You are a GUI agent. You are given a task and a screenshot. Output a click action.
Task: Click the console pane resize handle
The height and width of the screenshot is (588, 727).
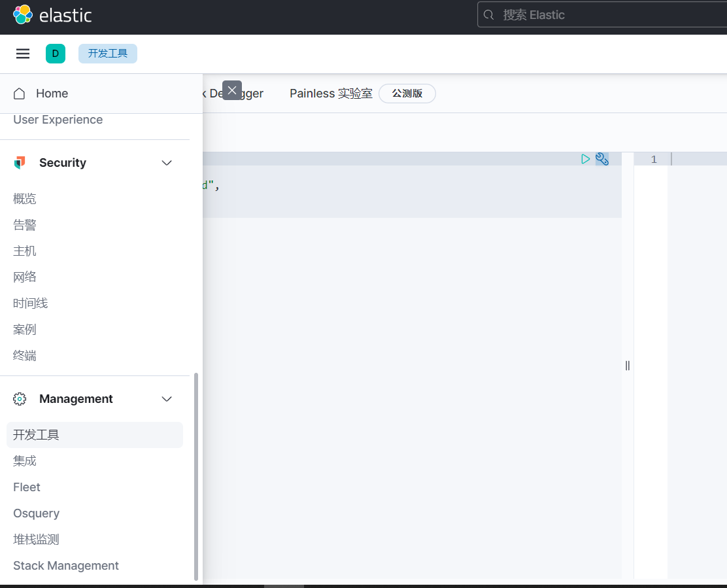[x=628, y=366]
